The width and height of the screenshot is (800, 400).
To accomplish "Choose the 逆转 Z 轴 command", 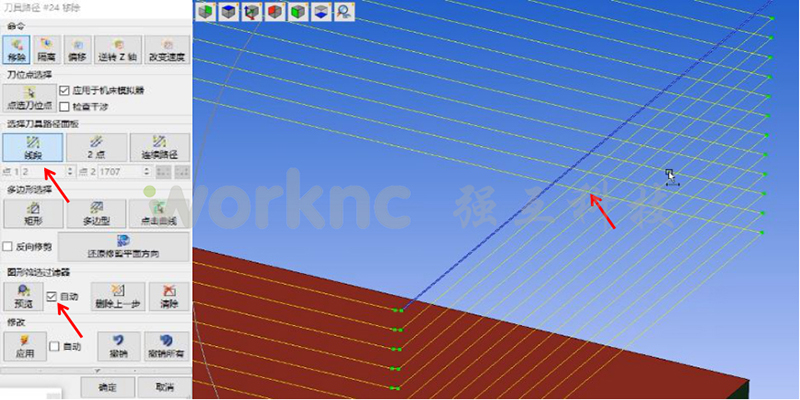I will coord(118,49).
